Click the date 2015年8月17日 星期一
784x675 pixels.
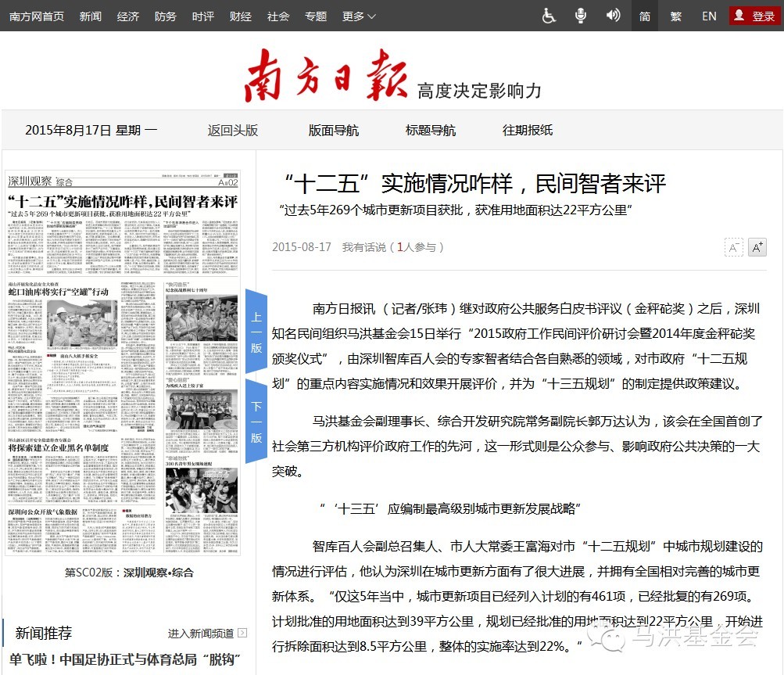pyautogui.click(x=91, y=131)
